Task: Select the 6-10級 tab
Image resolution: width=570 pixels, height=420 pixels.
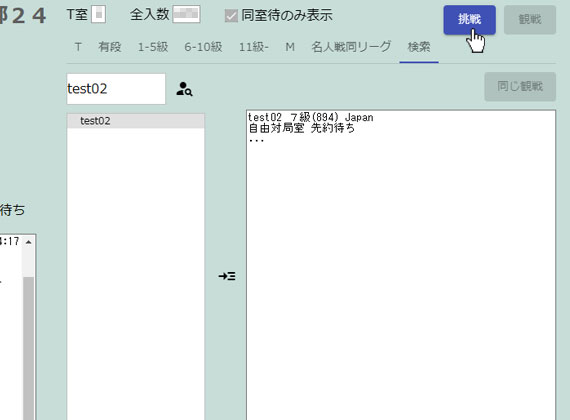Action: point(203,47)
